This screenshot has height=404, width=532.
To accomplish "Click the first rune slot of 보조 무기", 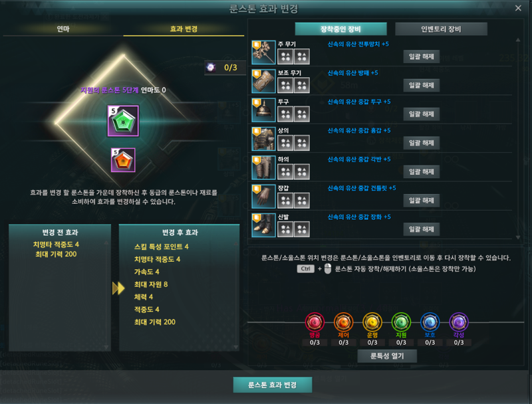I will [x=285, y=85].
